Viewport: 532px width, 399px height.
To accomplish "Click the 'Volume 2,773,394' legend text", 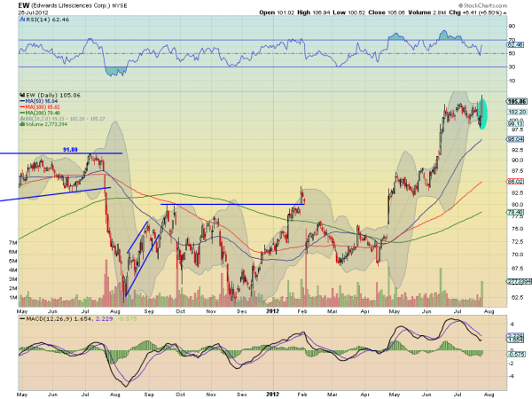I will pyautogui.click(x=46, y=124).
